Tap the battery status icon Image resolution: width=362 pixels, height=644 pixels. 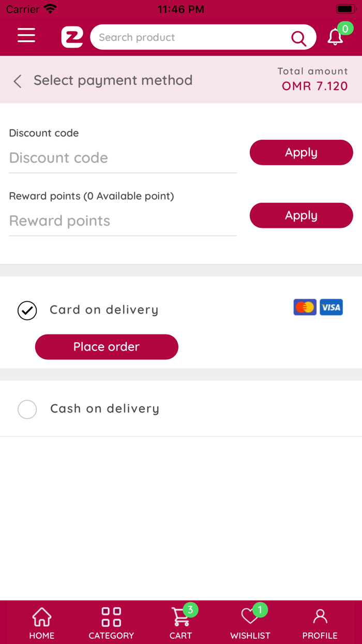click(346, 8)
